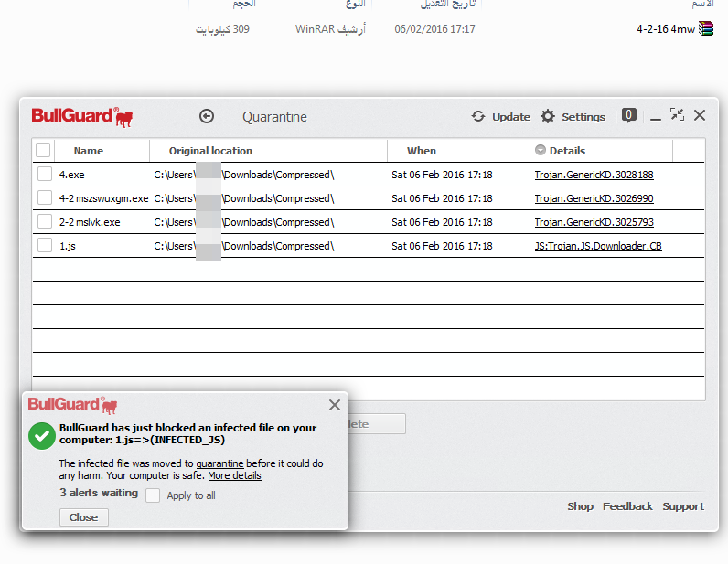Viewport: 728px width, 564px height.
Task: Go back using the circular arrow icon
Action: coord(207,116)
